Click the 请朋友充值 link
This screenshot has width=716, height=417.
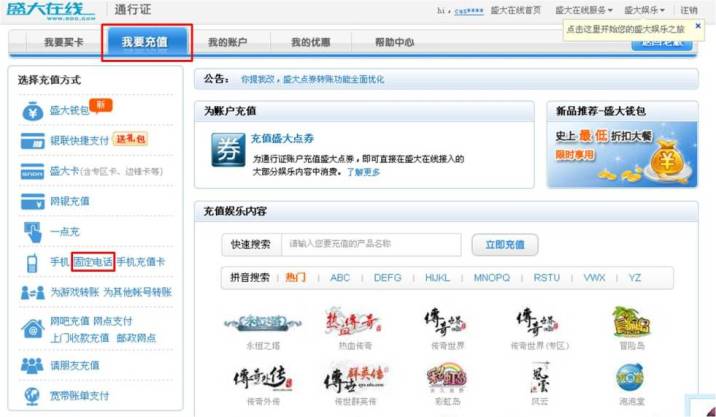[x=74, y=365]
